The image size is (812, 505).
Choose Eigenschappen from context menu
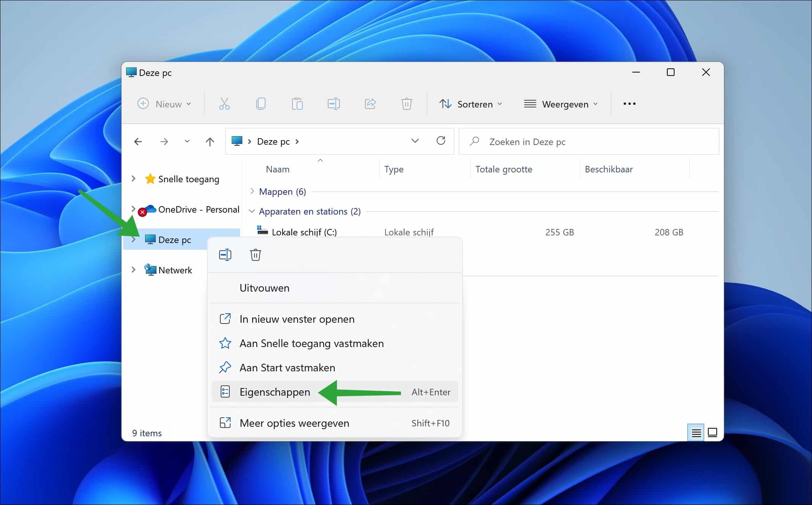[275, 392]
